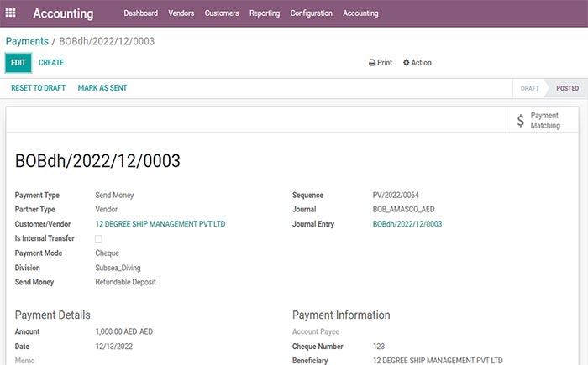Viewport: 588px width, 365px height.
Task: Navigate to Payments breadcrumb
Action: point(27,41)
